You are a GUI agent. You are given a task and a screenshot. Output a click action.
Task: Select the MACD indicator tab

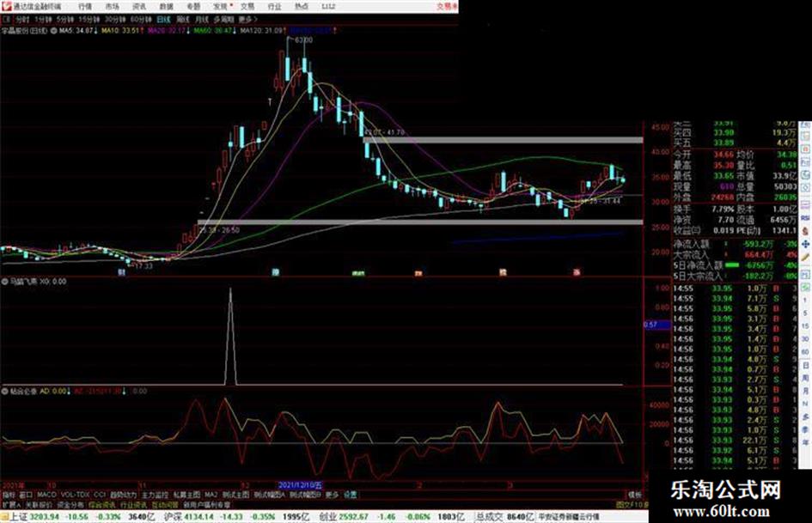pos(46,495)
